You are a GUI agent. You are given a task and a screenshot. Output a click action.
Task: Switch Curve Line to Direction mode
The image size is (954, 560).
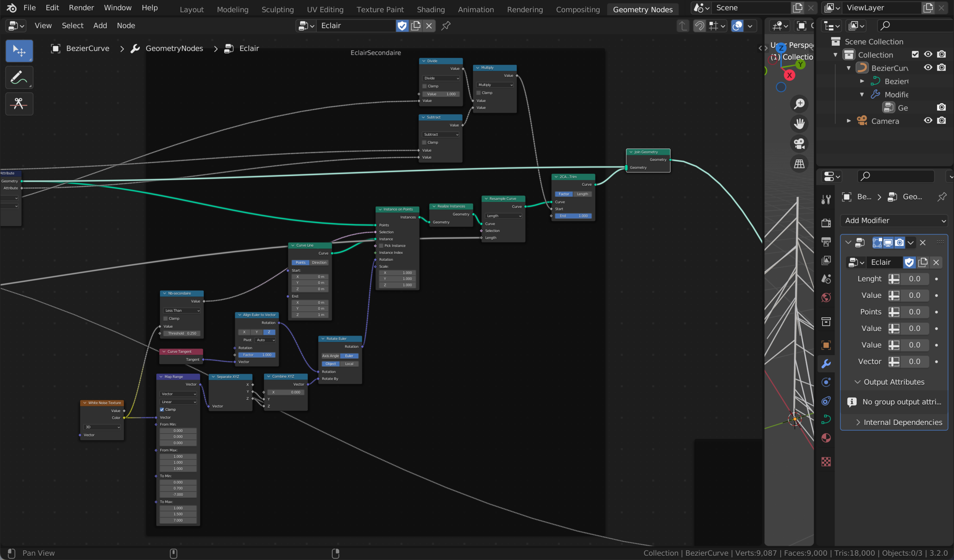[x=319, y=262]
